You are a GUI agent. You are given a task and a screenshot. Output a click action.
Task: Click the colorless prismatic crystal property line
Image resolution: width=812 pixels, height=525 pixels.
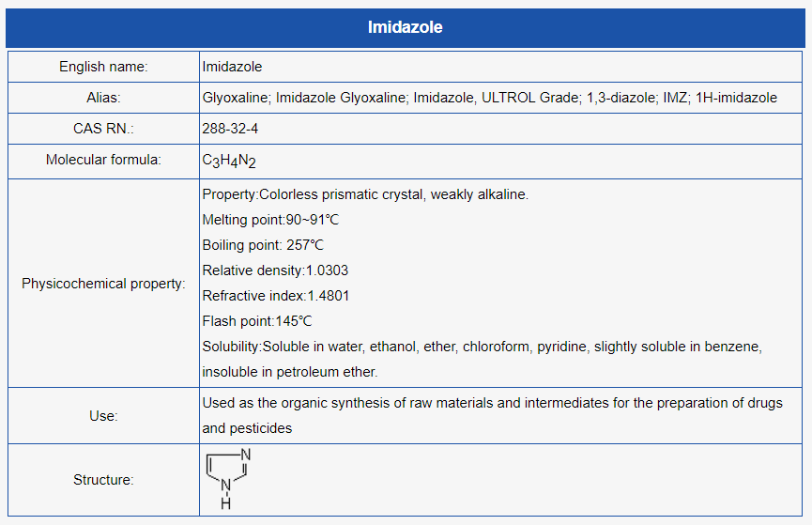tap(365, 194)
